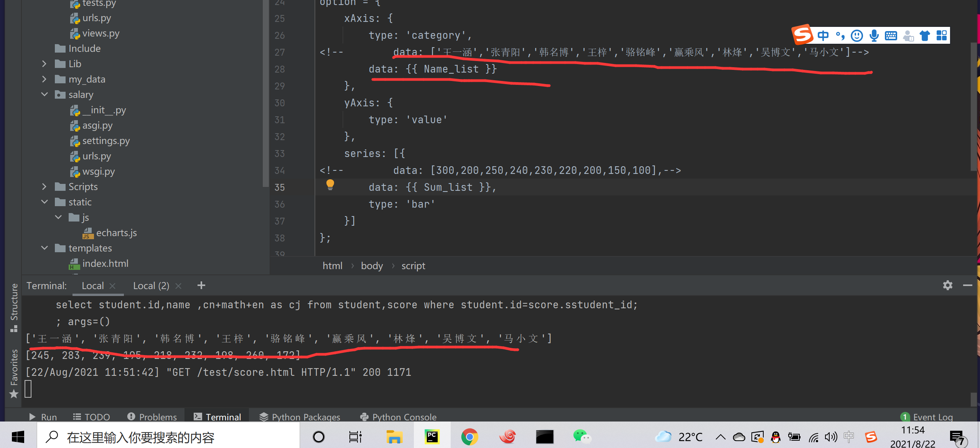This screenshot has width=980, height=448.
Task: Open WeChat from the taskbar
Action: [581, 437]
